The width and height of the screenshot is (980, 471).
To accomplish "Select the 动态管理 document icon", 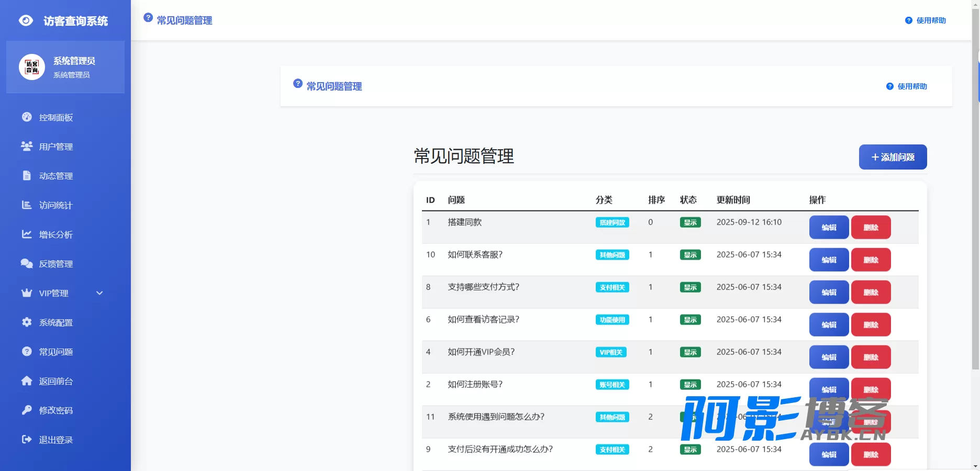I will (x=27, y=175).
